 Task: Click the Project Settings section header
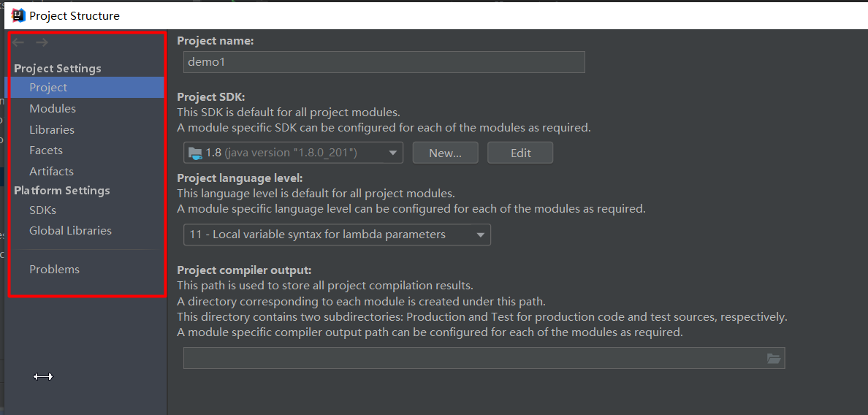pyautogui.click(x=58, y=69)
